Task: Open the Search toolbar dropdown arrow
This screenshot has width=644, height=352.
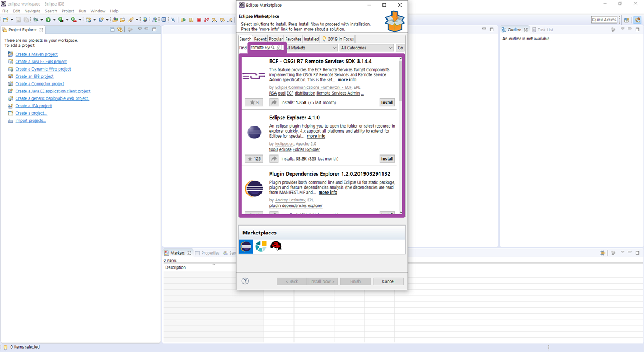Action: pos(137,20)
